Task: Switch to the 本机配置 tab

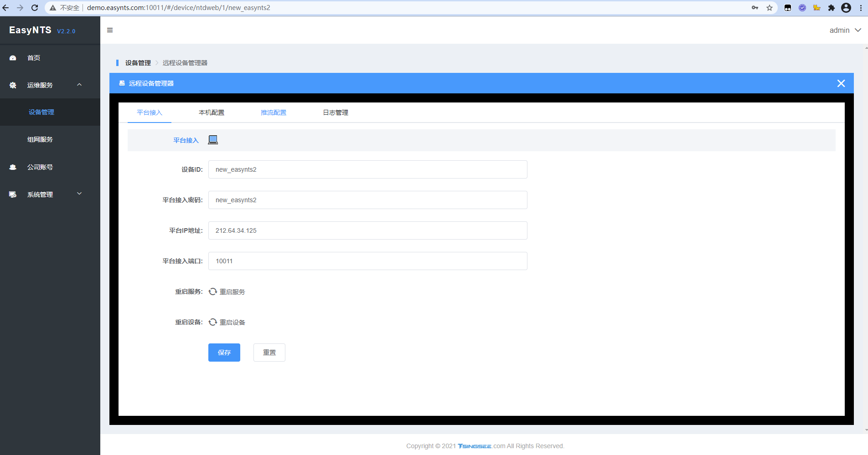Action: coord(212,112)
